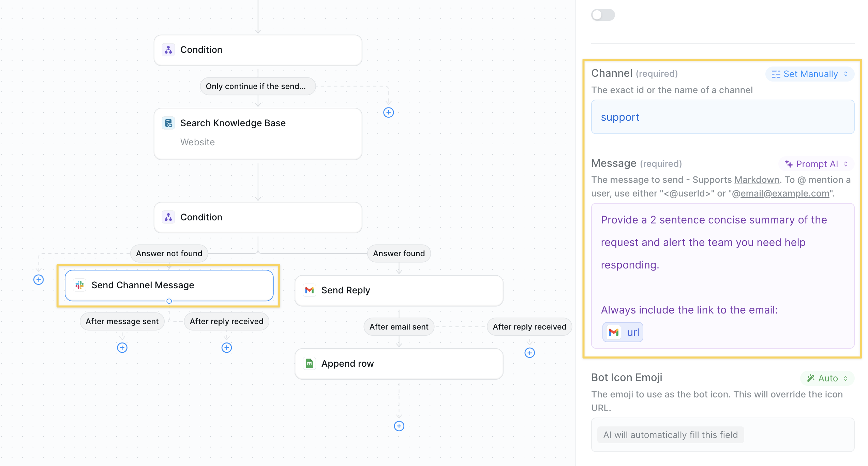Open the Markdown link in message description
The image size is (868, 466).
click(757, 180)
